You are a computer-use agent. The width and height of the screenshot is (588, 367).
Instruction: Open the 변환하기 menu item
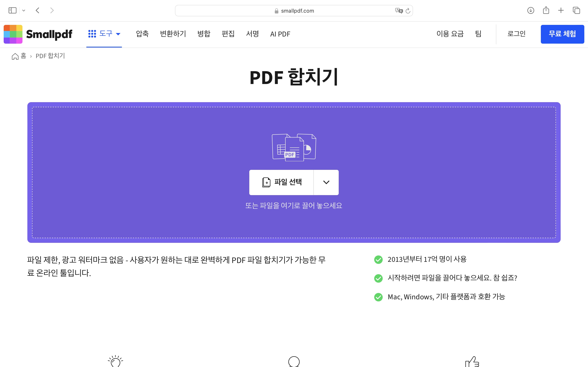point(173,34)
